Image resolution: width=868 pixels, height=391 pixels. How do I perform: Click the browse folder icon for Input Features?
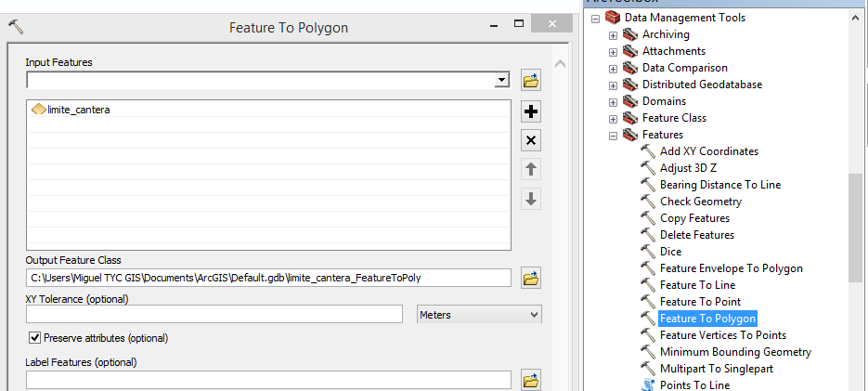pos(531,81)
